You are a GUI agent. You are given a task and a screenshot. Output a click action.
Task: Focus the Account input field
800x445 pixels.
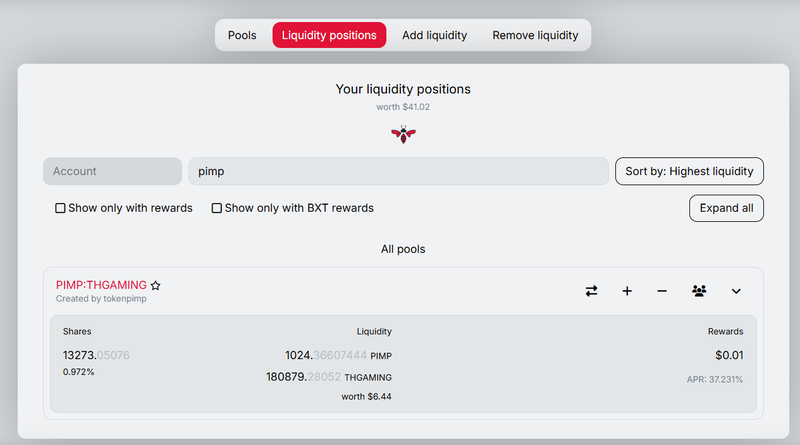112,171
